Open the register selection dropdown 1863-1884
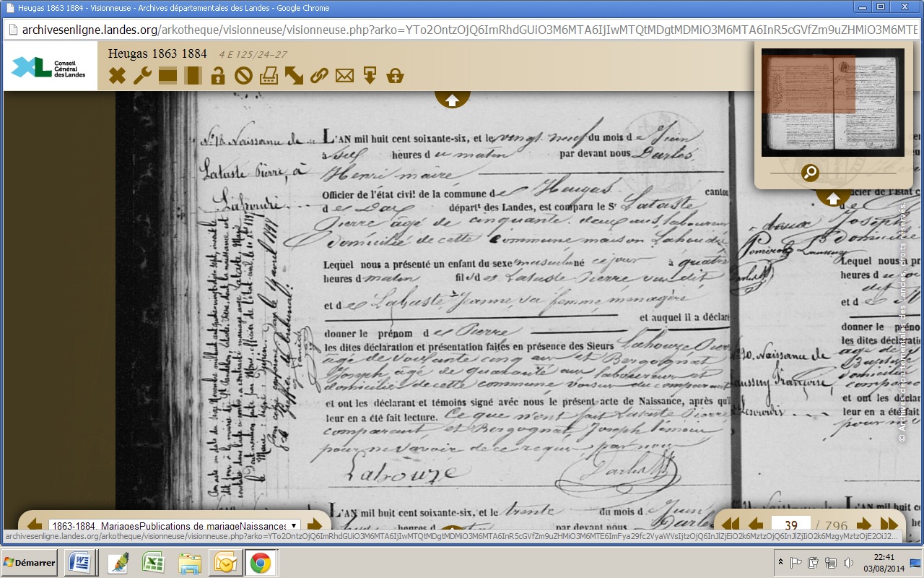The height and width of the screenshot is (578, 924). pyautogui.click(x=174, y=525)
